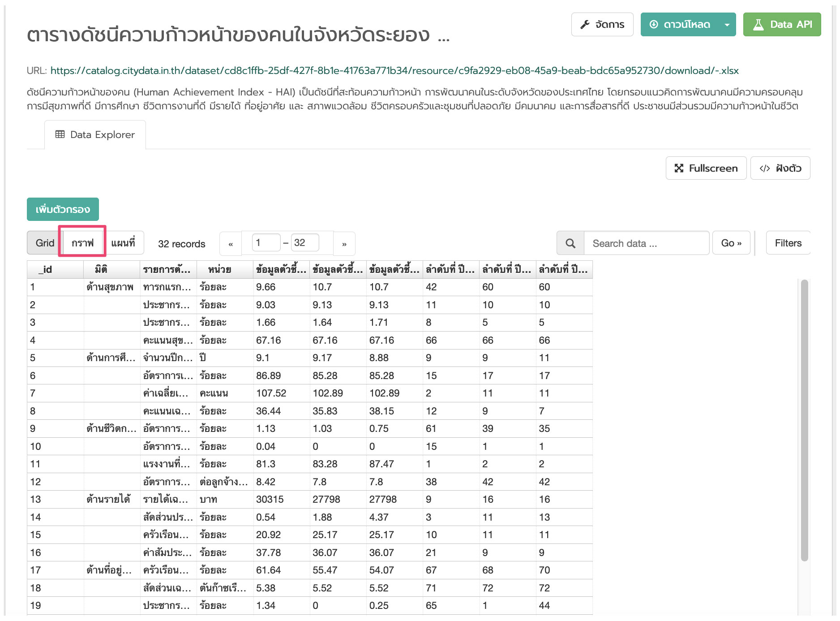This screenshot has height=621, width=840.
Task: Switch to the Grid view tab
Action: 44,243
